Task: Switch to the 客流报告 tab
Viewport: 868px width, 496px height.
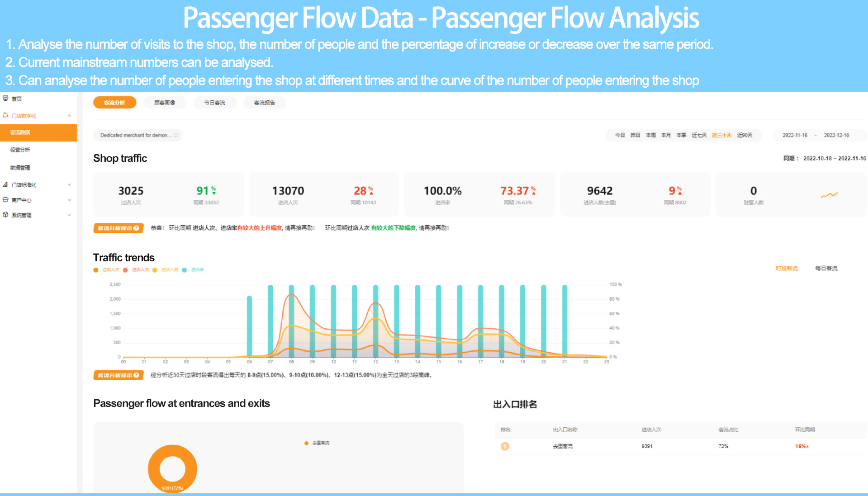Action: (x=265, y=103)
